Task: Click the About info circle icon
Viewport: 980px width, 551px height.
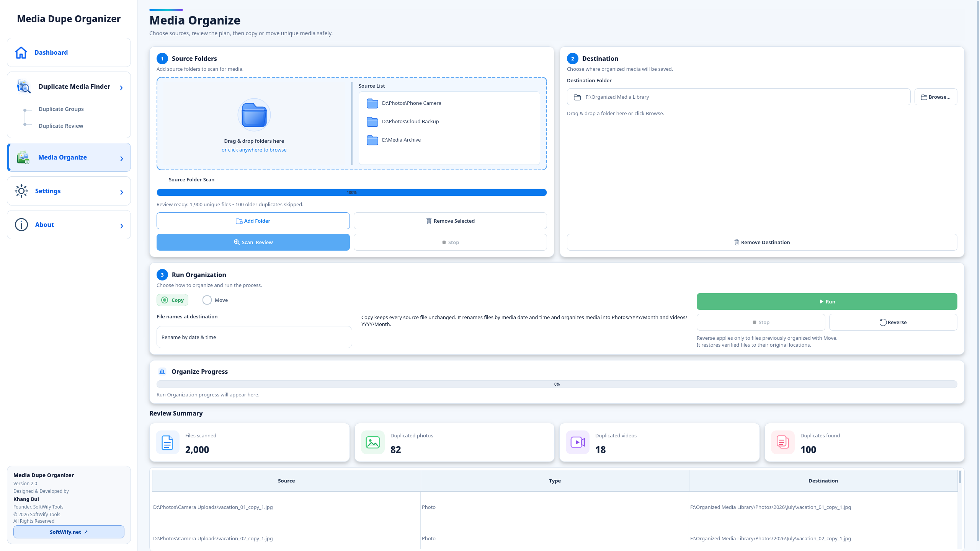Action: click(21, 225)
